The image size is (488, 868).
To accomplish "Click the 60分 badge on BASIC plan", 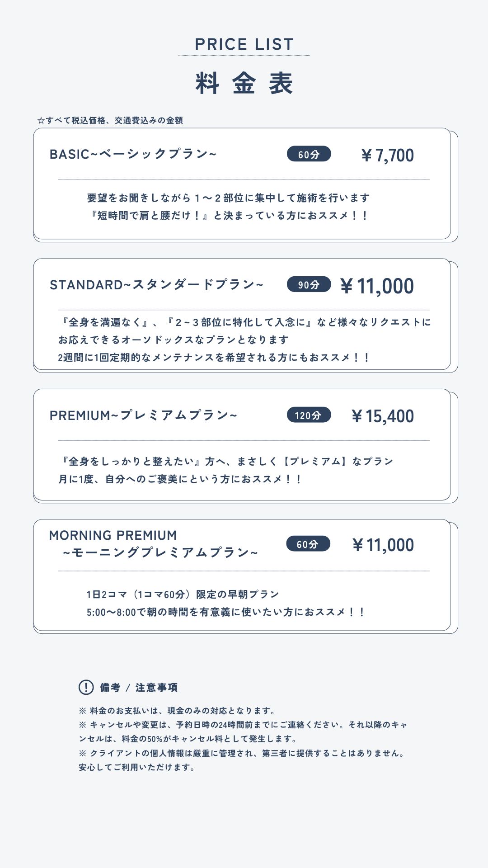I will click(x=309, y=154).
